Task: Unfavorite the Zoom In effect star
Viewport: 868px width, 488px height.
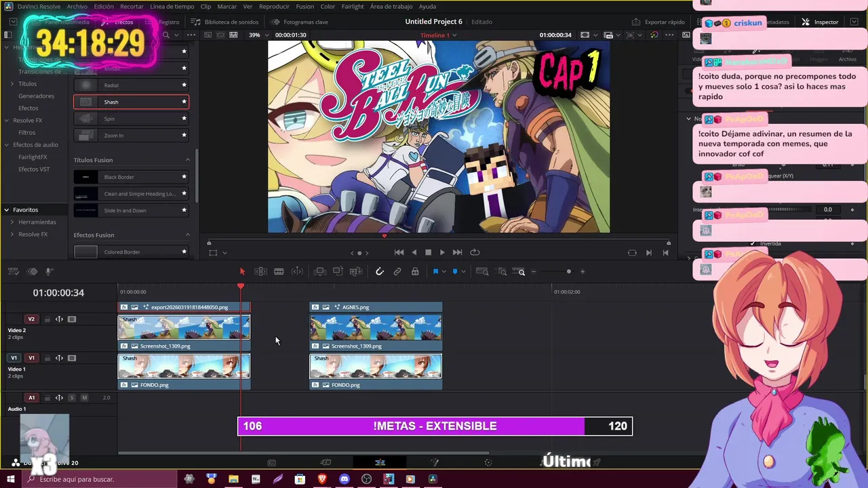Action: (184, 136)
